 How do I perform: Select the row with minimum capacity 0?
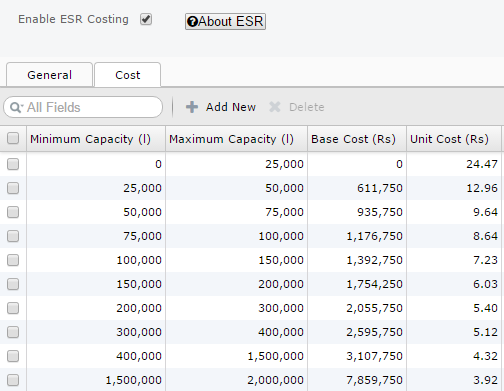tap(13, 164)
